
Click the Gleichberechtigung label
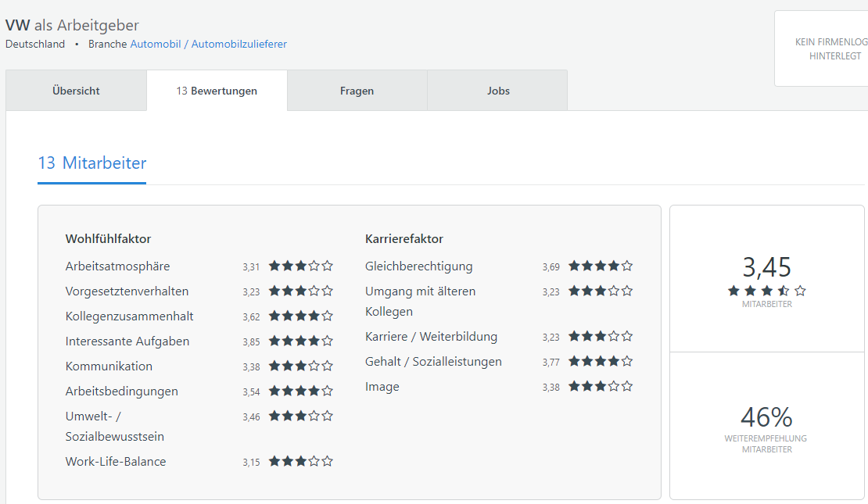(418, 266)
